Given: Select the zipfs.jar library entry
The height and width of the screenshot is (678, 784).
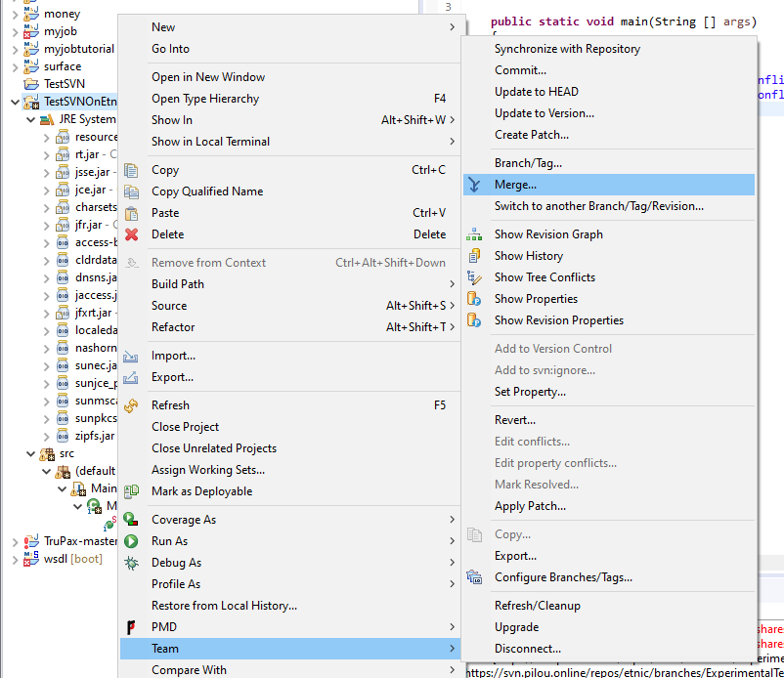Looking at the screenshot, I should click(x=94, y=436).
